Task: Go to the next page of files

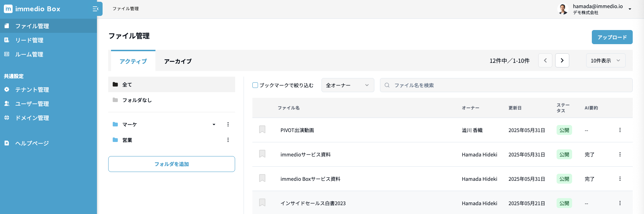Action: pos(562,60)
